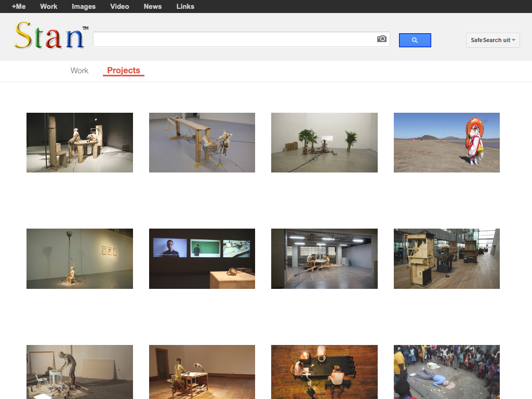Image resolution: width=532 pixels, height=399 pixels.
Task: Select Video in the top bar
Action: (119, 7)
